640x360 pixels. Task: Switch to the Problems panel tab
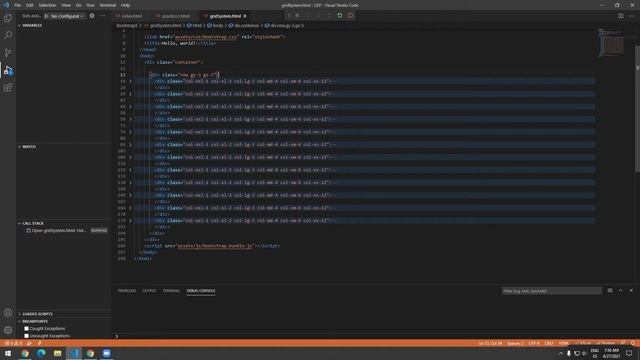click(127, 291)
